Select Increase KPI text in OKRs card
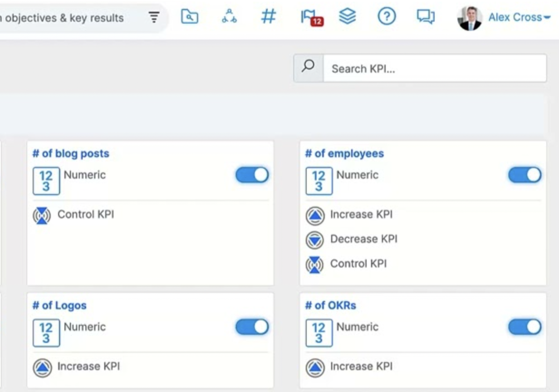The width and height of the screenshot is (559, 392). coord(361,366)
